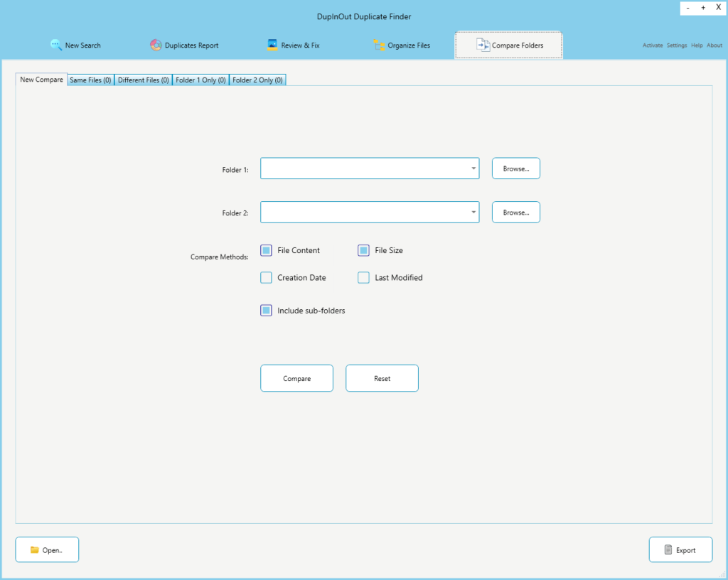Click the folder icon on the Open button
The image size is (728, 580).
coord(34,550)
